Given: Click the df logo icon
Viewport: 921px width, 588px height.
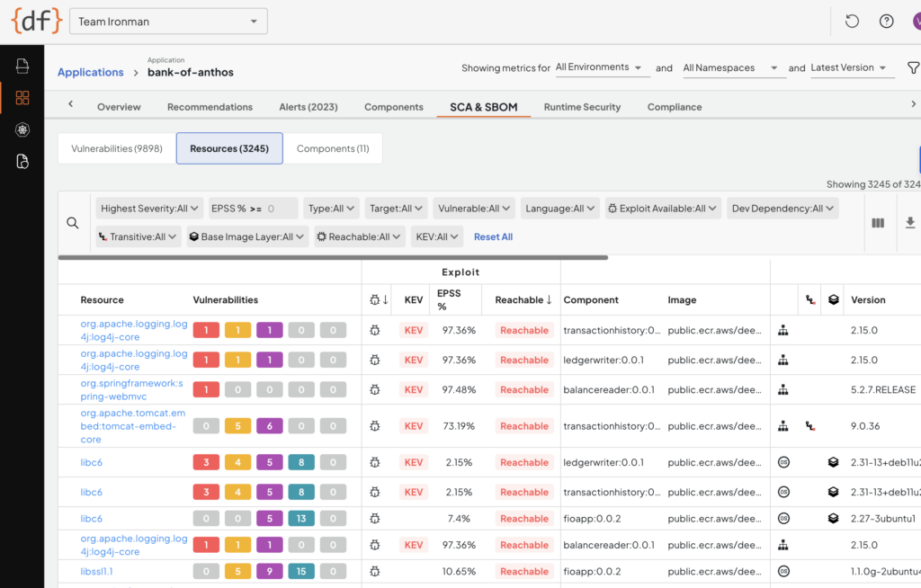Looking at the screenshot, I should (36, 22).
